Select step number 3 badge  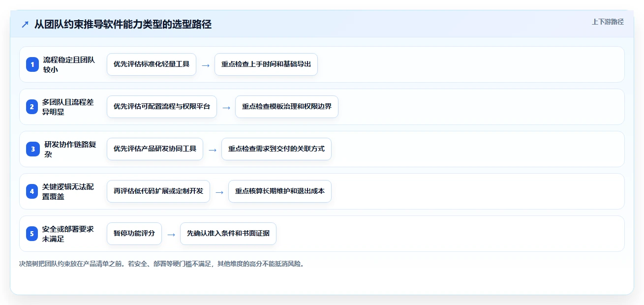pyautogui.click(x=32, y=149)
